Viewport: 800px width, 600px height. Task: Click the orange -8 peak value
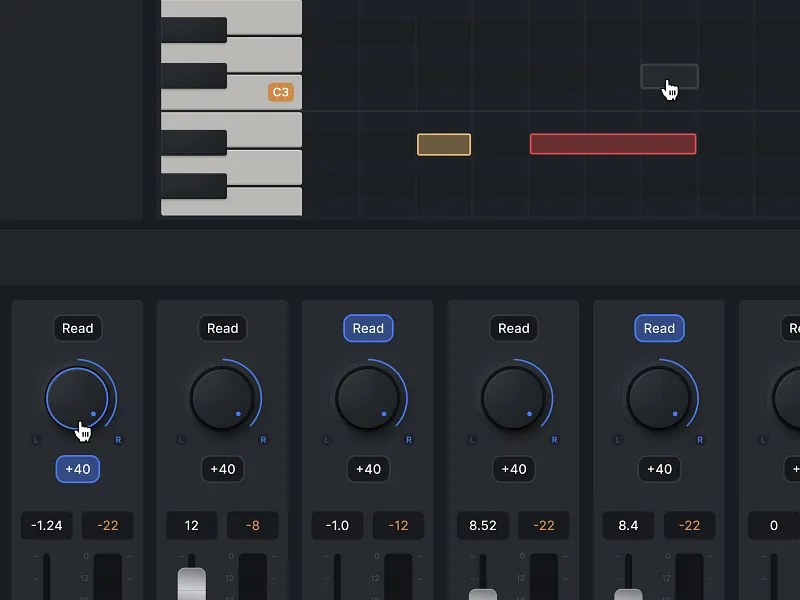tap(252, 525)
